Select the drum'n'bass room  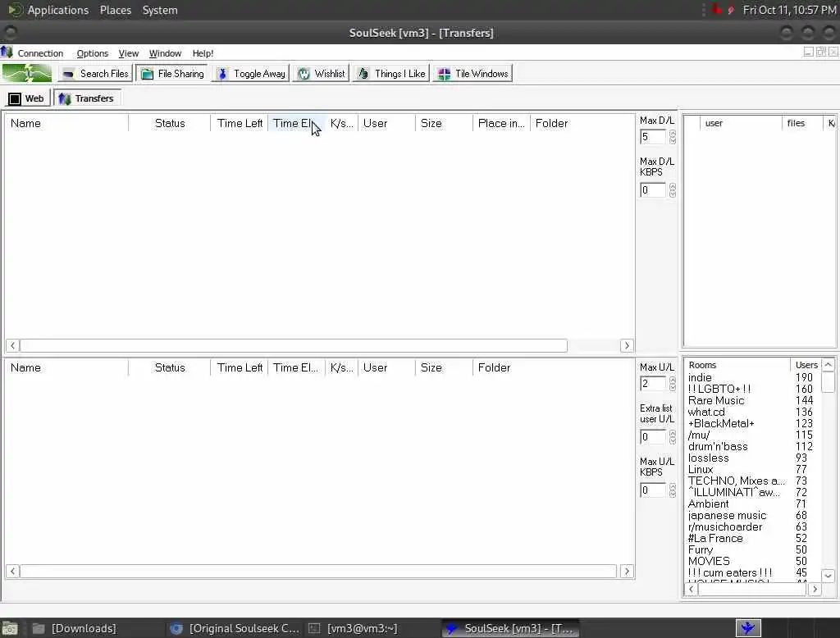(717, 446)
